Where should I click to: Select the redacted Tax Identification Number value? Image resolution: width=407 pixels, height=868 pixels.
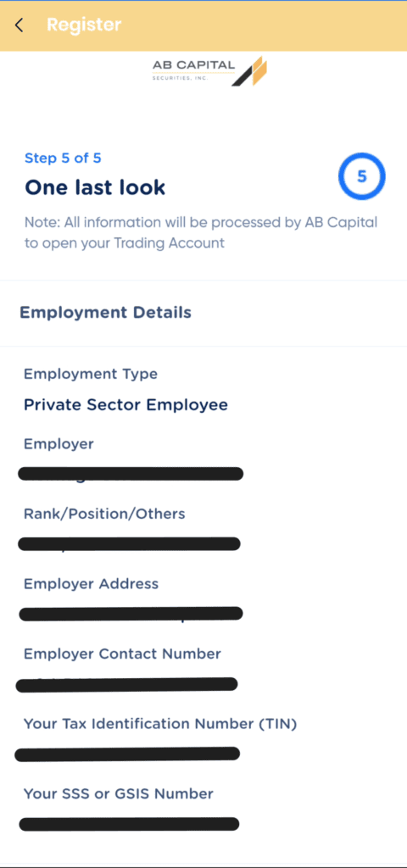pos(127,754)
